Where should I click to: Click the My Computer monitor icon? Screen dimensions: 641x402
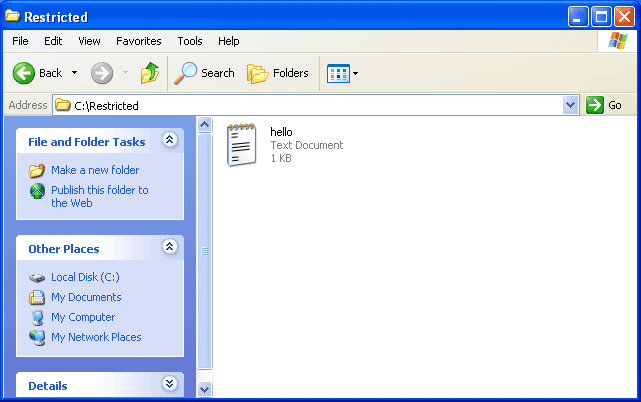tap(37, 318)
